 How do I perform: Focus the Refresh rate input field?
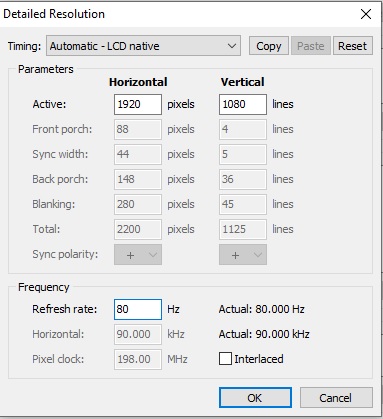(x=138, y=309)
